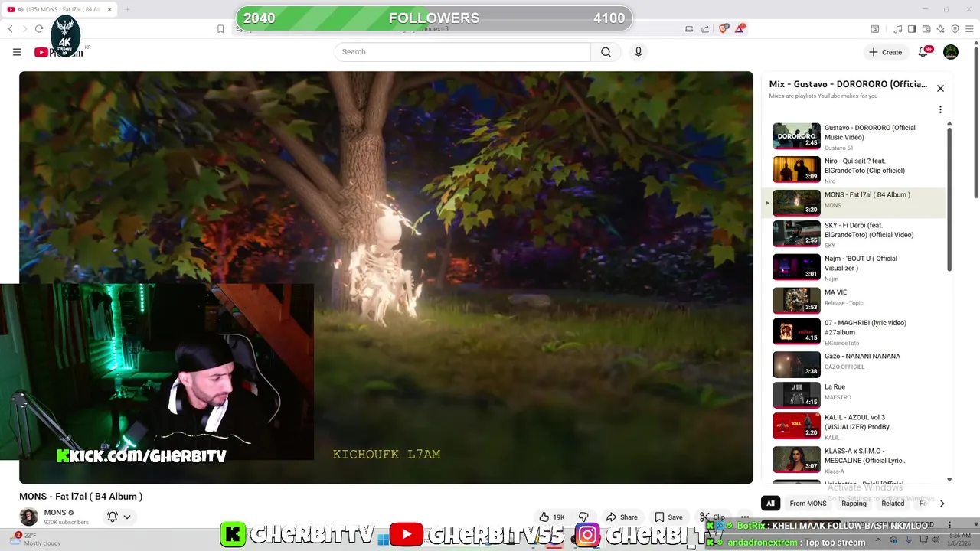
Task: Click the playlist panel scrollbar
Action: click(949, 199)
